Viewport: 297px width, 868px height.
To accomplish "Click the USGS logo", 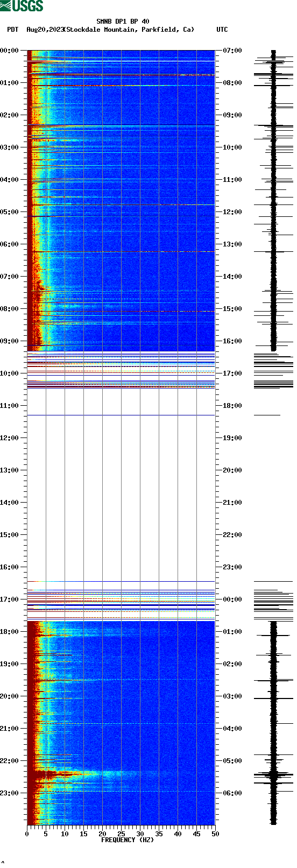I will tap(22, 6).
